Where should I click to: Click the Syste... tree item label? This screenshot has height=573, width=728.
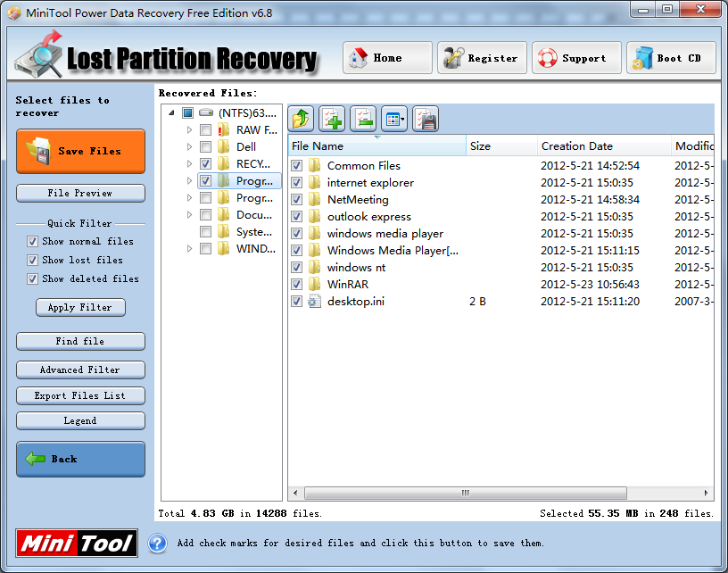click(x=254, y=232)
